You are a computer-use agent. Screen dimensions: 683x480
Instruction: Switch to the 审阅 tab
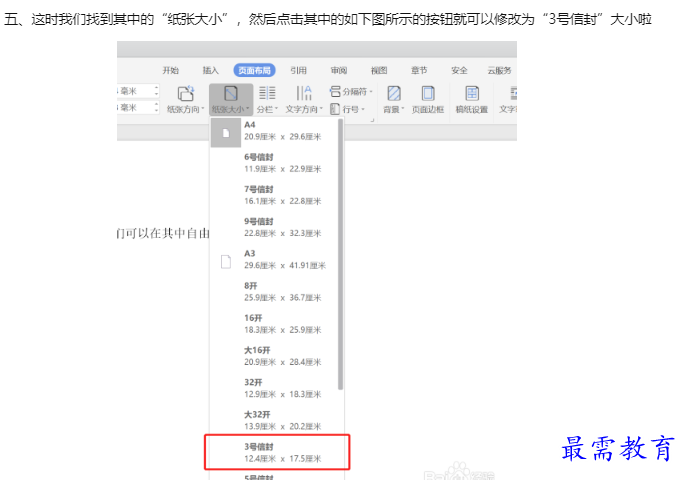[x=338, y=70]
